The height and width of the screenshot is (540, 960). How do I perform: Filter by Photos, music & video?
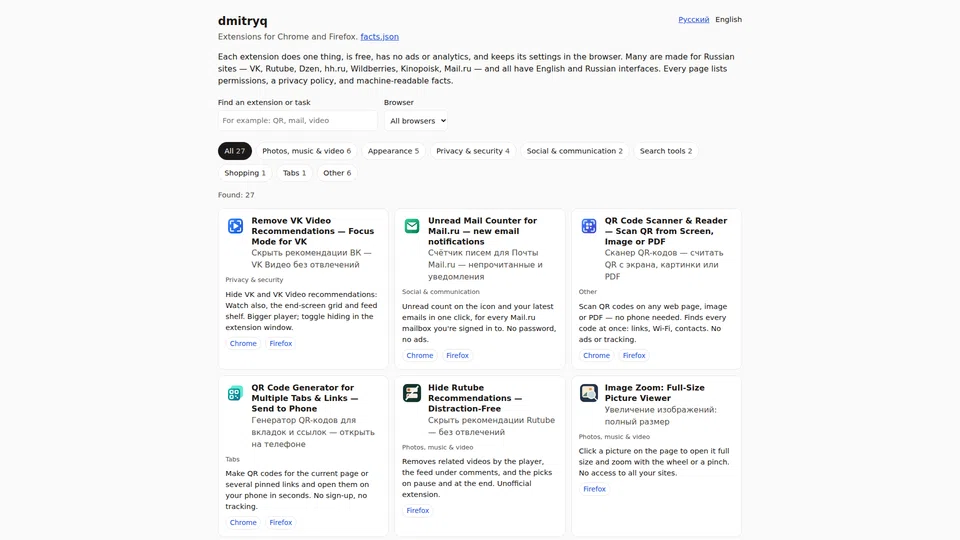point(307,151)
